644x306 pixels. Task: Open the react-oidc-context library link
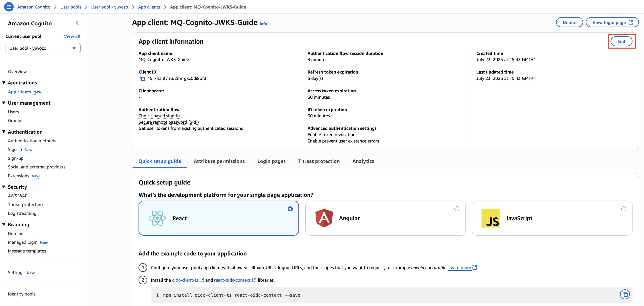[232, 280]
